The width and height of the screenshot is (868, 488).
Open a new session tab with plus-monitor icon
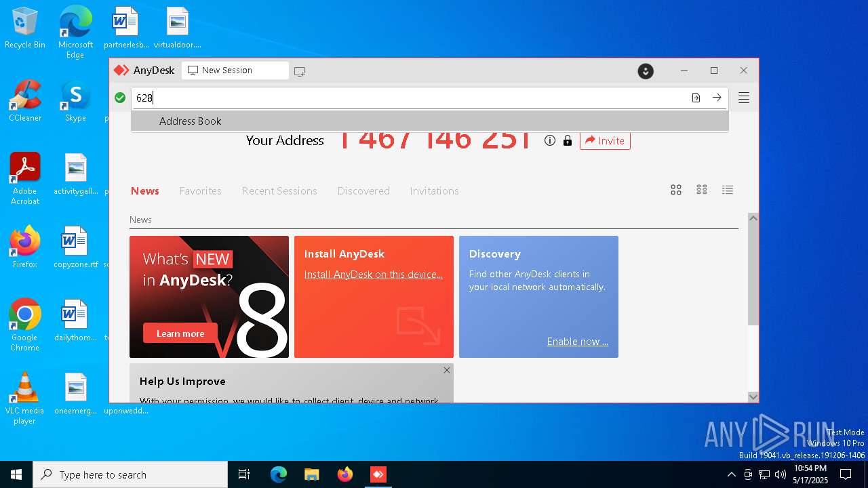pyautogui.click(x=300, y=71)
